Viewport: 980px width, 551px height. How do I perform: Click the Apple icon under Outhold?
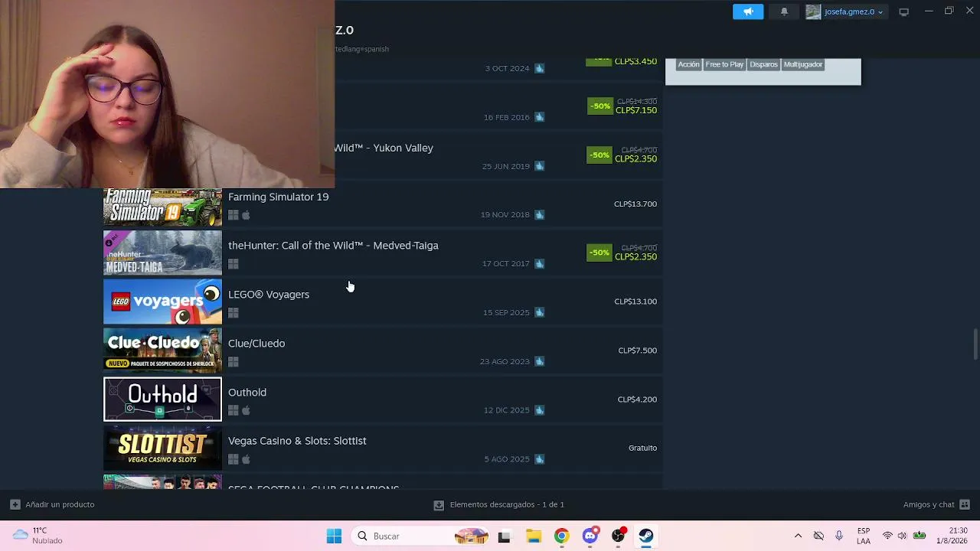pyautogui.click(x=246, y=411)
